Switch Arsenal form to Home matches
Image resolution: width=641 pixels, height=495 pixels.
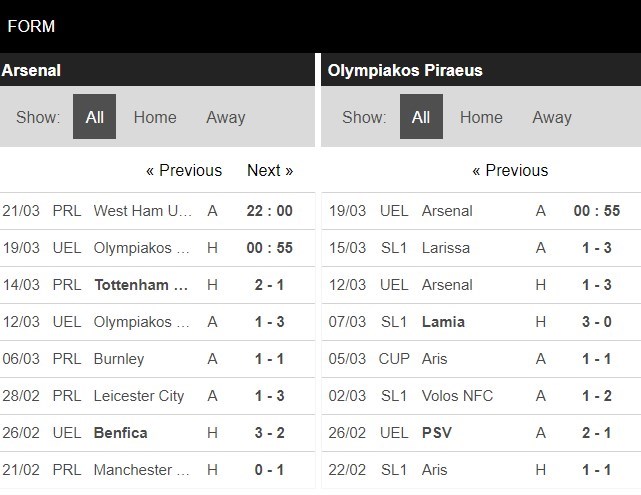pos(155,117)
